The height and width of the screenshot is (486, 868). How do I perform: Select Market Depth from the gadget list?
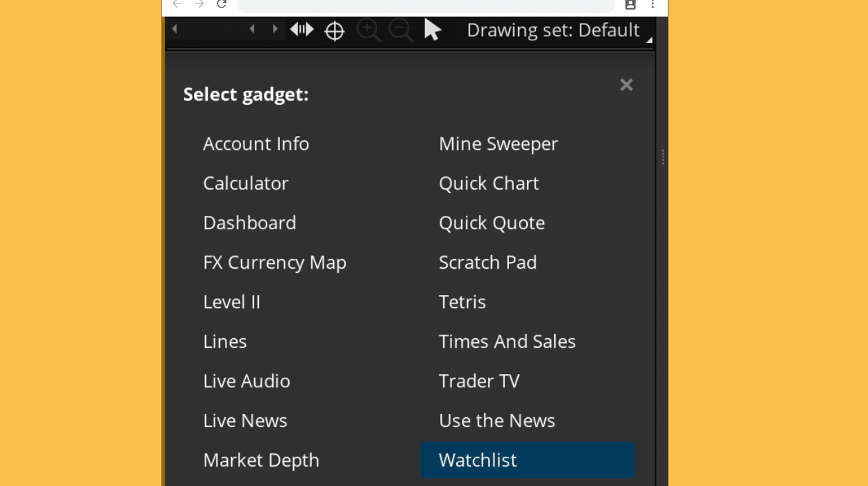point(261,460)
